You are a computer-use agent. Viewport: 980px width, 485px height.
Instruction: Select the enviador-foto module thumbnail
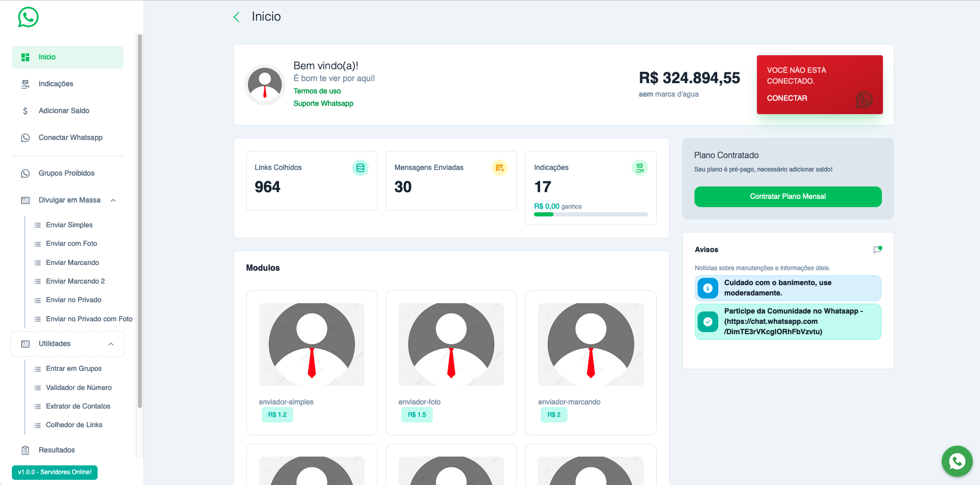coord(451,345)
